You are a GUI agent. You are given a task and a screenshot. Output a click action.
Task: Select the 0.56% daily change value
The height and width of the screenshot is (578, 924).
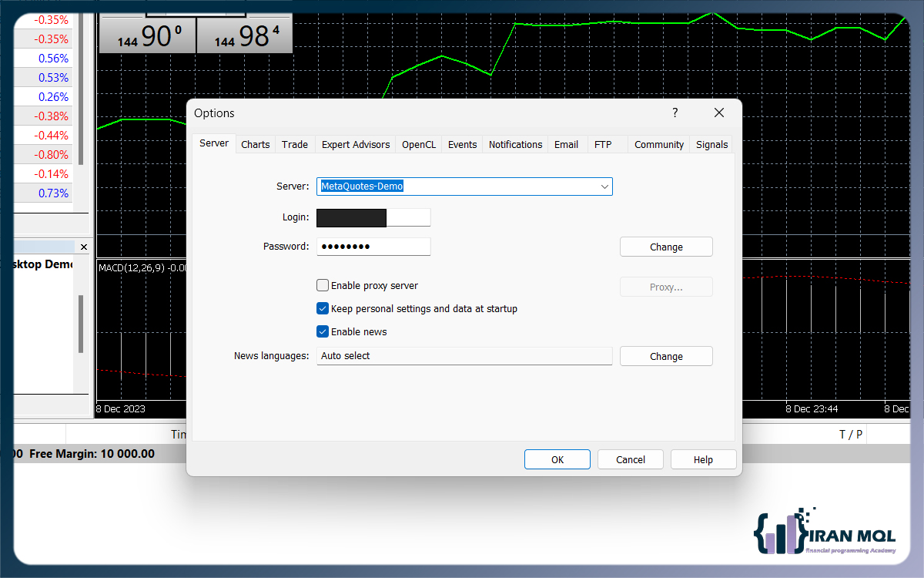53,59
